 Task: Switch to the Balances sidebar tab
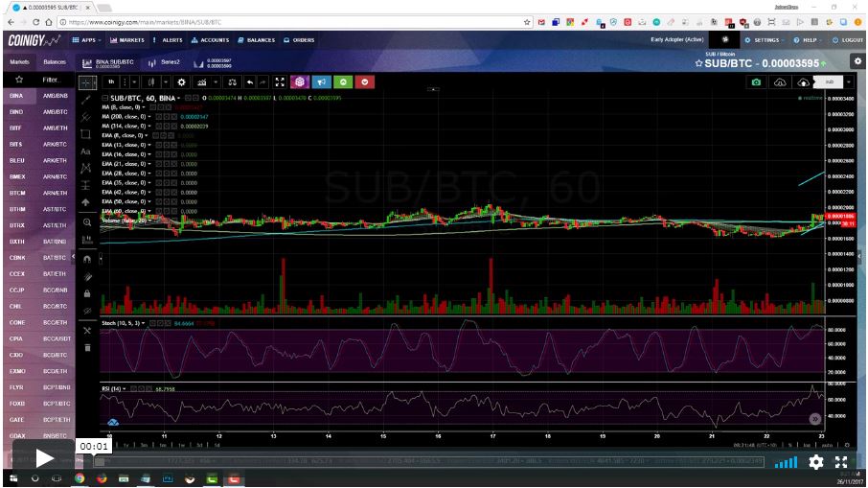pos(55,62)
